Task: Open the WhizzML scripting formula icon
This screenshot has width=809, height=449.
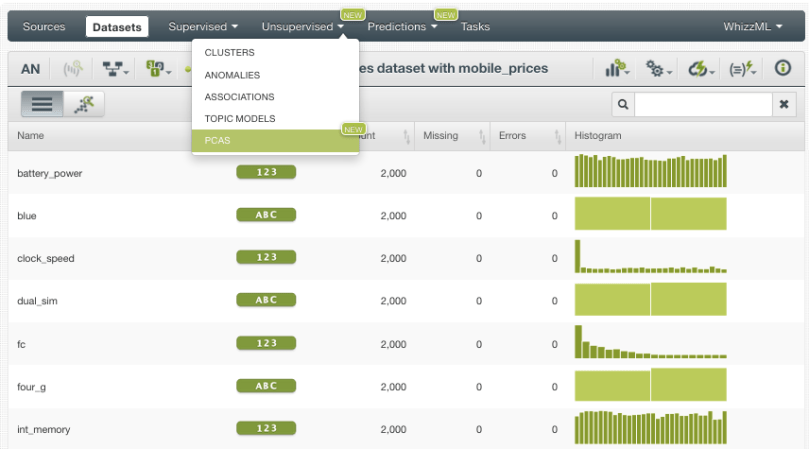Action: [741, 69]
